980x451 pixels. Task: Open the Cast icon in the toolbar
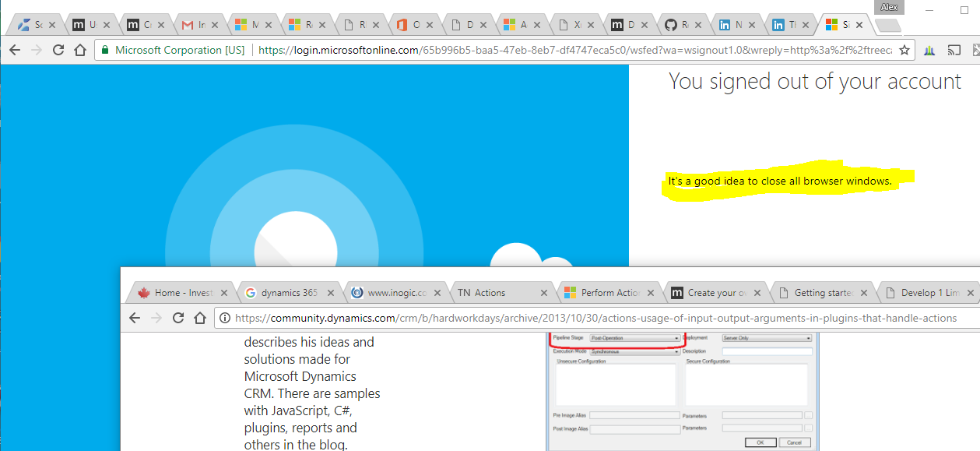[954, 51]
